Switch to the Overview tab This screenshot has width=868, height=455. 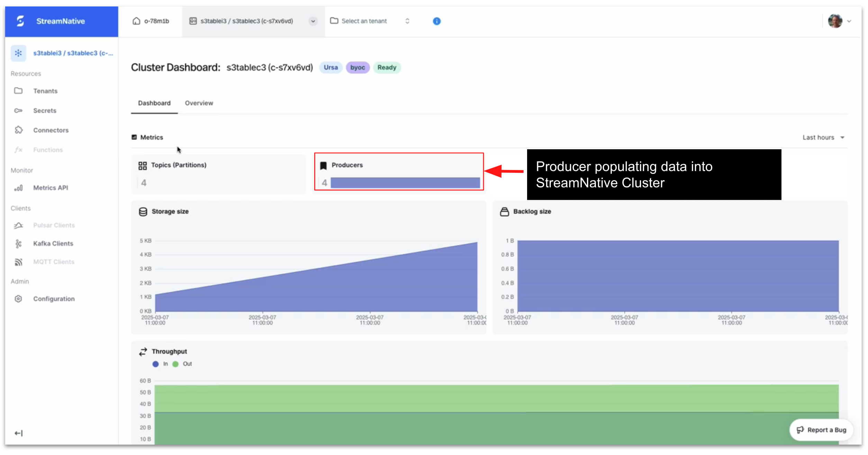tap(199, 103)
